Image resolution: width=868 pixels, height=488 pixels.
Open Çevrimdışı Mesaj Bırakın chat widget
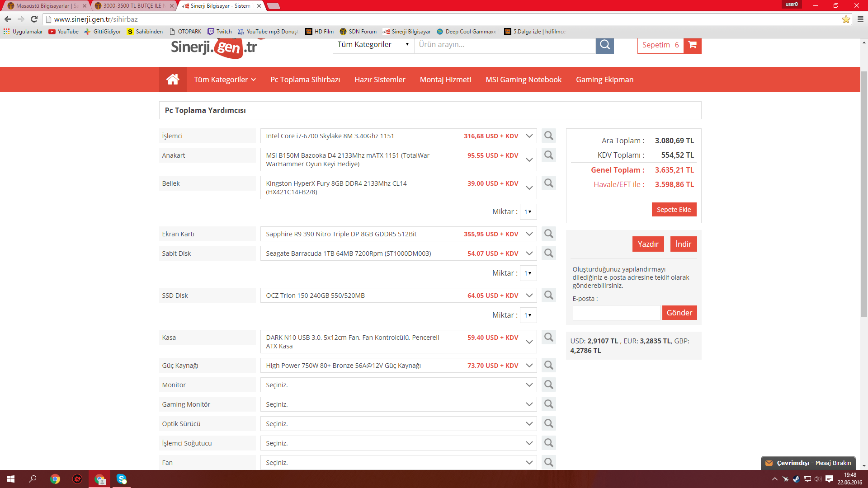click(x=808, y=463)
